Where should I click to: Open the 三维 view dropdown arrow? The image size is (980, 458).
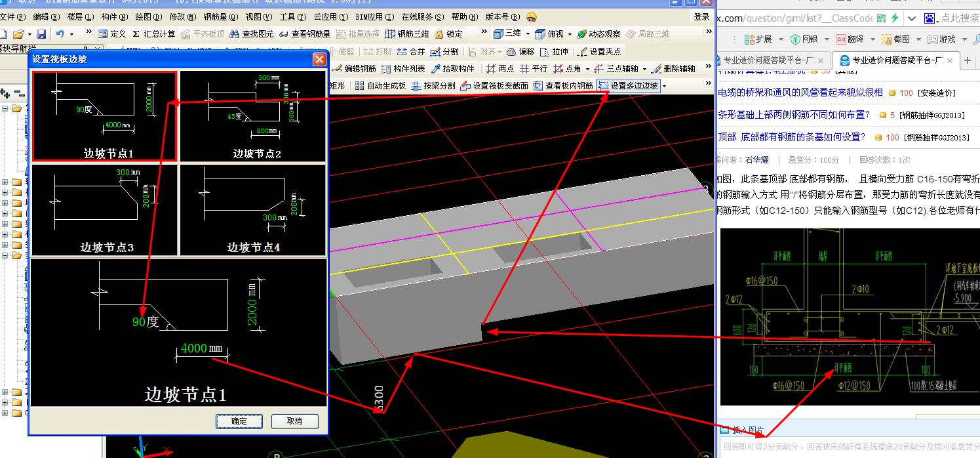tap(528, 33)
